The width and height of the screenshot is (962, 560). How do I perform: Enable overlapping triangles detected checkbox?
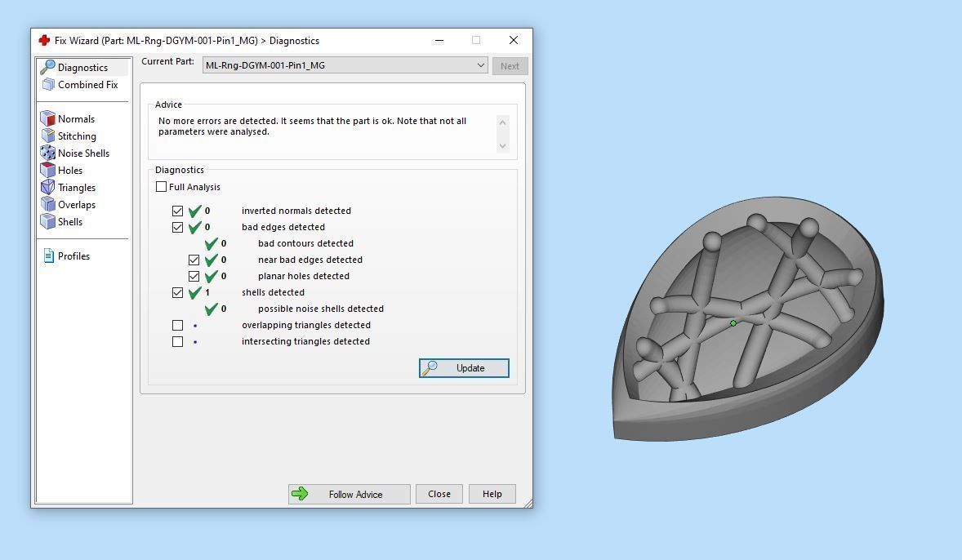[178, 325]
